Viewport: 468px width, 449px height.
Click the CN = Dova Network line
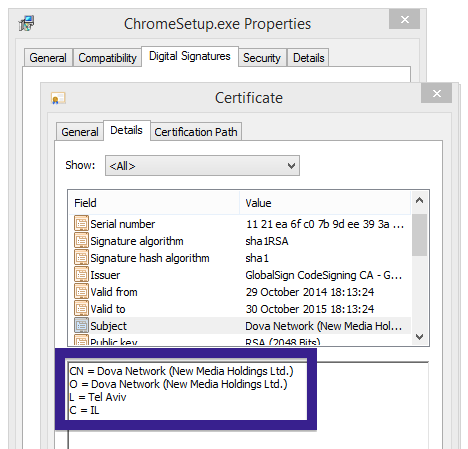tap(181, 371)
